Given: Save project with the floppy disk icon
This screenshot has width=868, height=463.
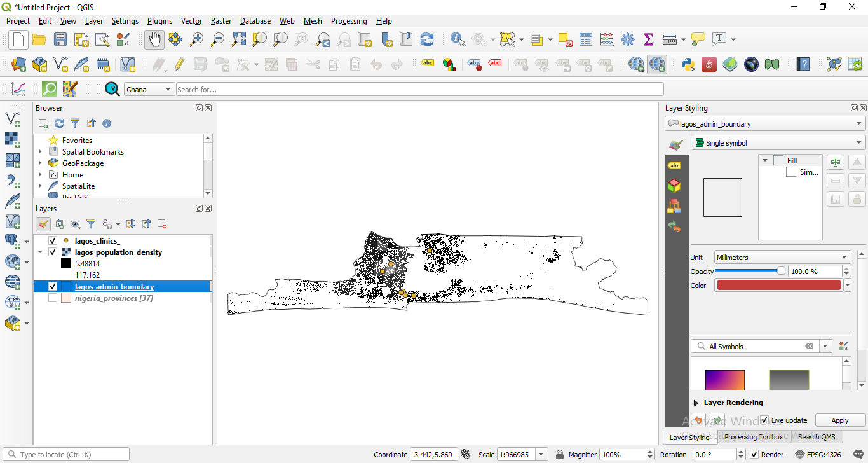Looking at the screenshot, I should coord(60,39).
